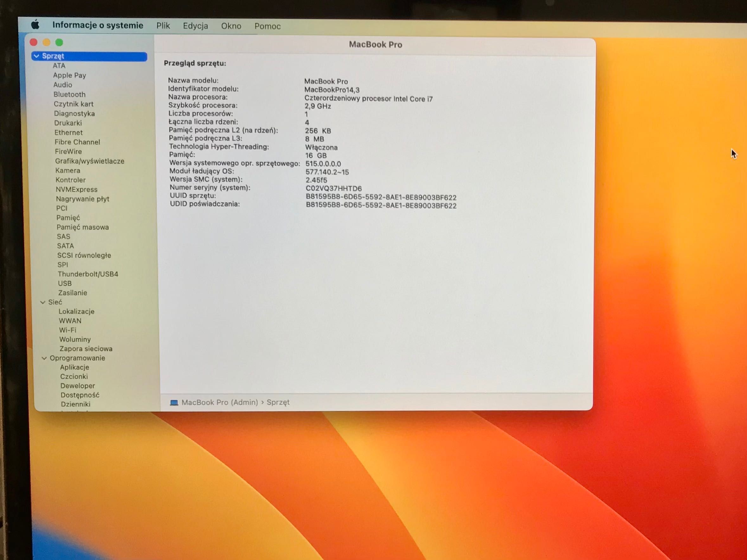Viewport: 747px width, 560px height.
Task: Select SCSI równoległe in the sidebar
Action: pyautogui.click(x=84, y=256)
